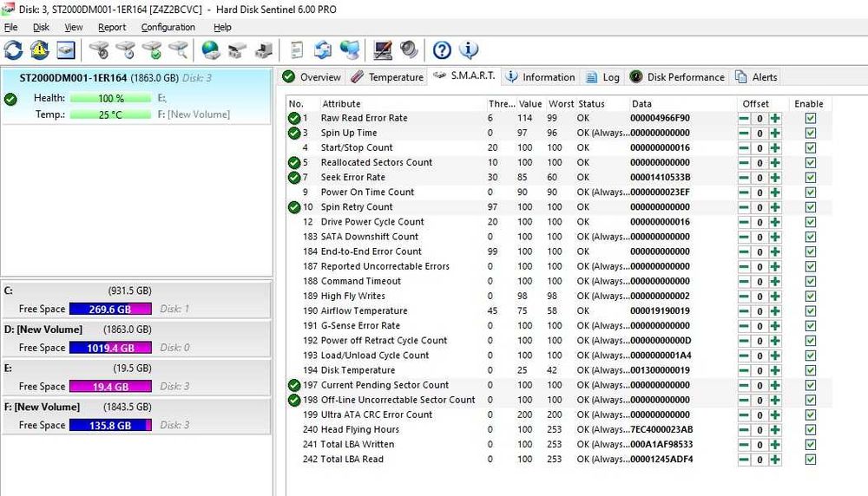Increase offset for Spin Up Time
868x496 pixels.
click(x=775, y=133)
